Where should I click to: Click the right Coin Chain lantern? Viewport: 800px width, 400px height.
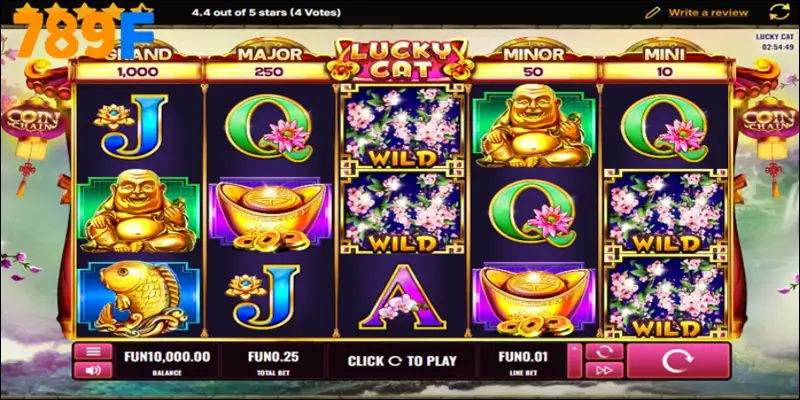[x=768, y=121]
